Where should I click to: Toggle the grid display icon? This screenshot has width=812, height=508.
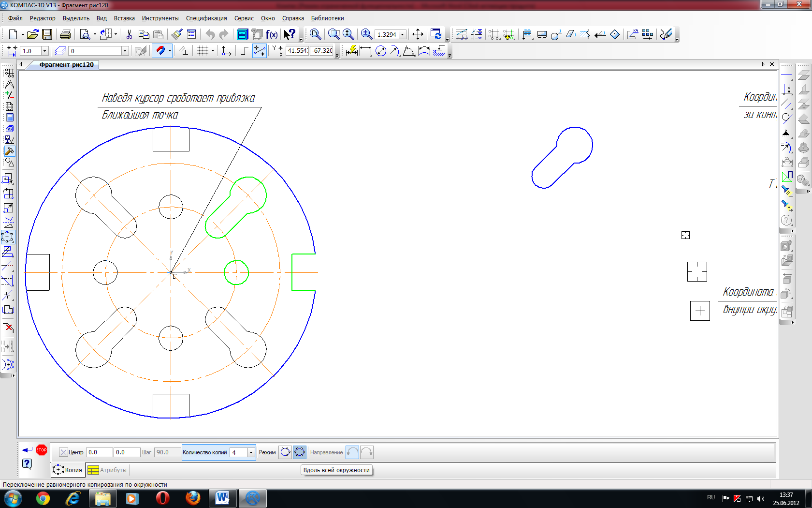coord(203,51)
